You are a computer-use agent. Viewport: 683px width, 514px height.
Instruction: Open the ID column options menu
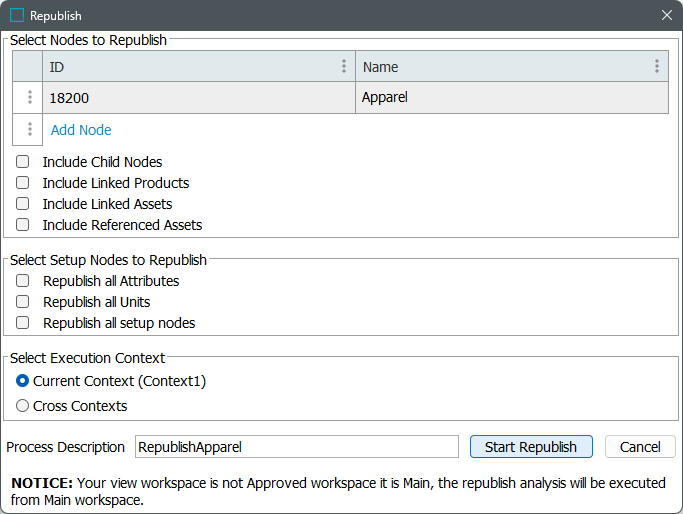tap(344, 67)
